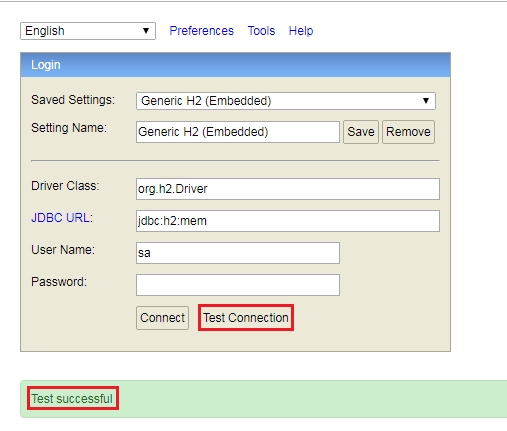The height and width of the screenshot is (431, 507).
Task: Click the Connect button
Action: [x=162, y=318]
